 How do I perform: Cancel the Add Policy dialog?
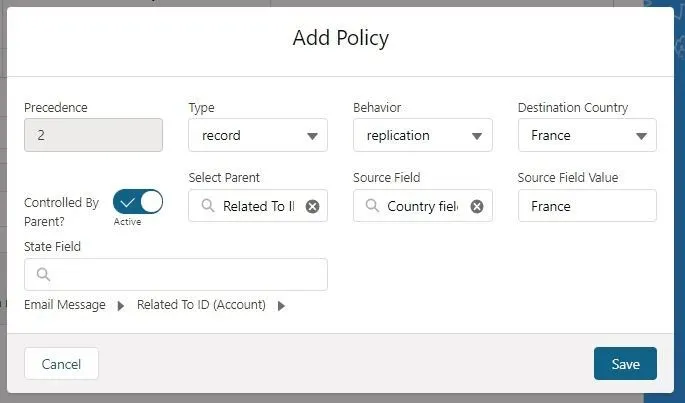pos(61,364)
